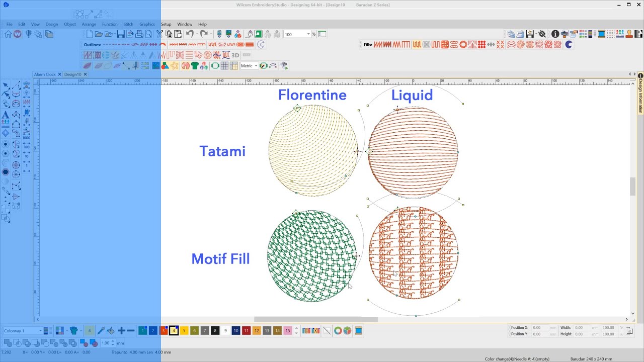
Task: Click the vertical scrollbar thumb
Action: point(633,187)
